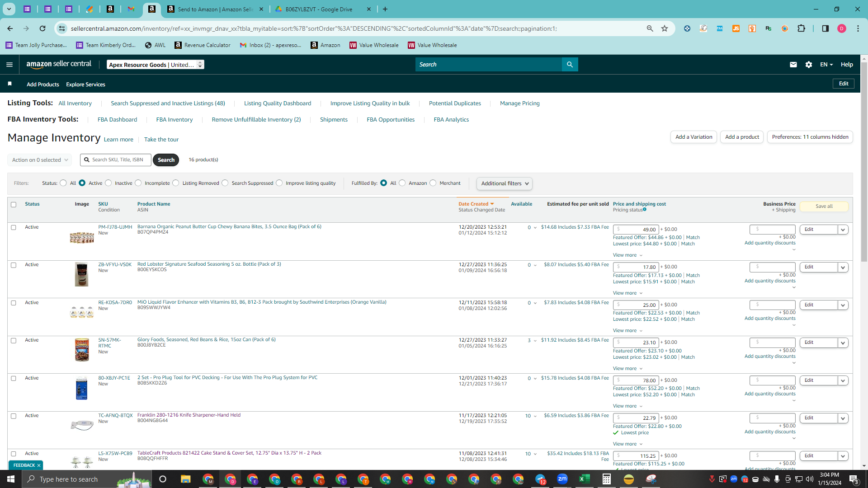Click the black Search button for SKU search
Image resolution: width=868 pixels, height=488 pixels.
coord(166,160)
